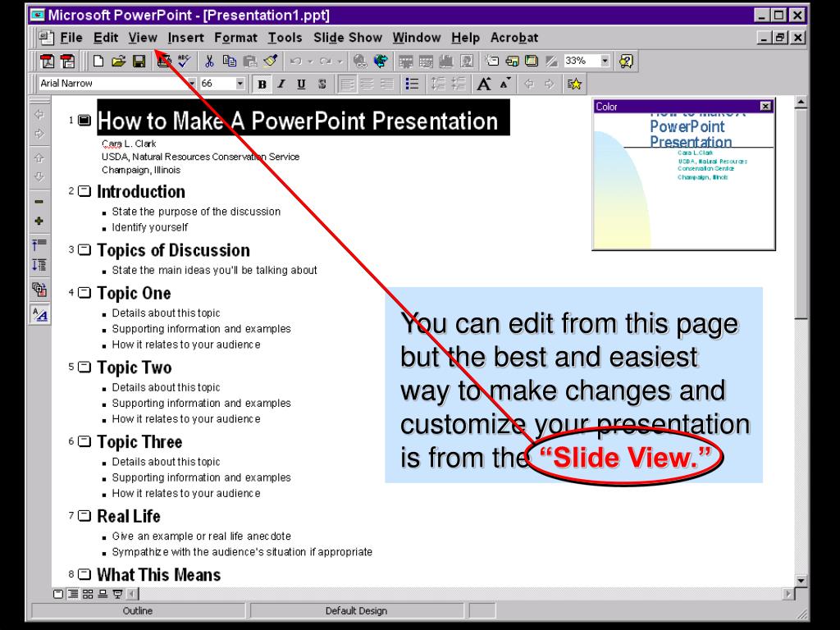Click vertical scrollbar down arrow
The image size is (840, 630).
click(x=801, y=580)
